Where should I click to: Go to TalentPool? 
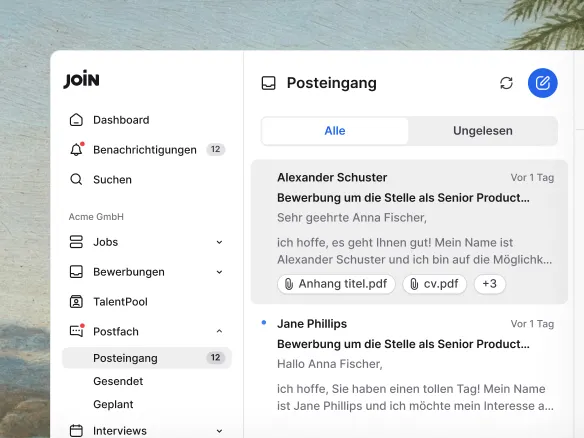coord(147,302)
